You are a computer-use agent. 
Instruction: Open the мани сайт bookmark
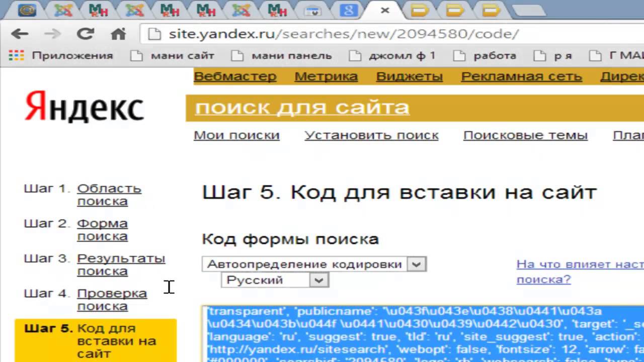(x=173, y=55)
